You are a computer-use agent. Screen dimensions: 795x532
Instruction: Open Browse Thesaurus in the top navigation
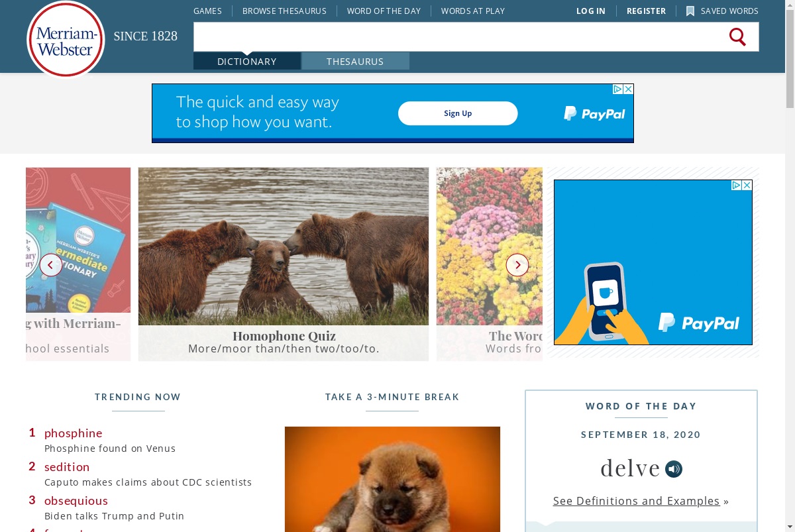click(284, 11)
